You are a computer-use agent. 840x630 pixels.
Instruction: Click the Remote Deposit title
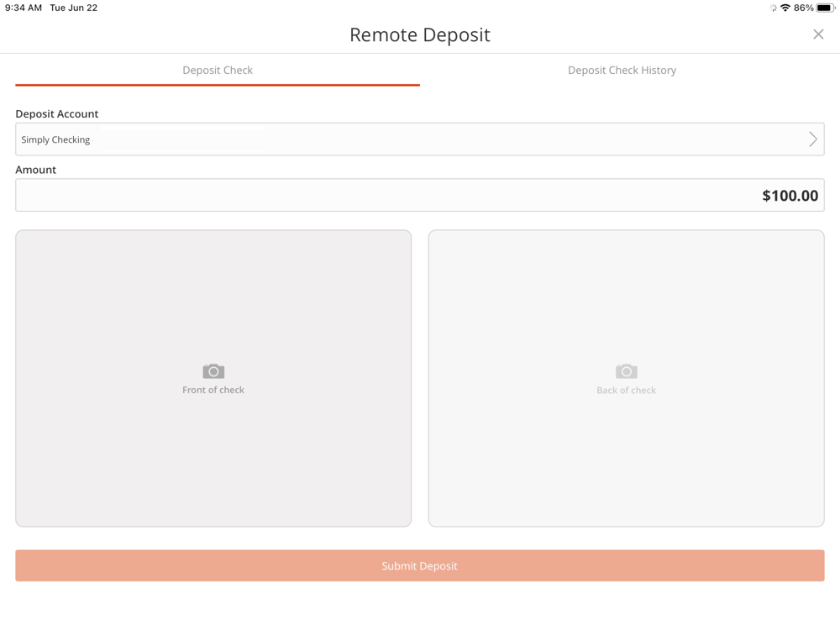coord(419,34)
